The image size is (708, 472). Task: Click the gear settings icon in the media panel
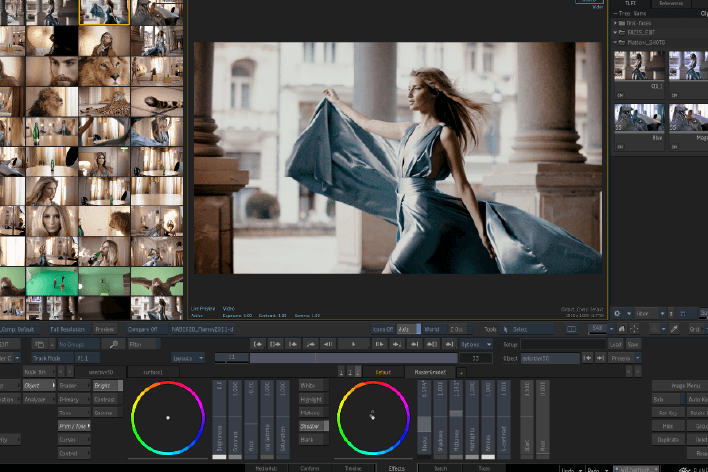point(617,313)
